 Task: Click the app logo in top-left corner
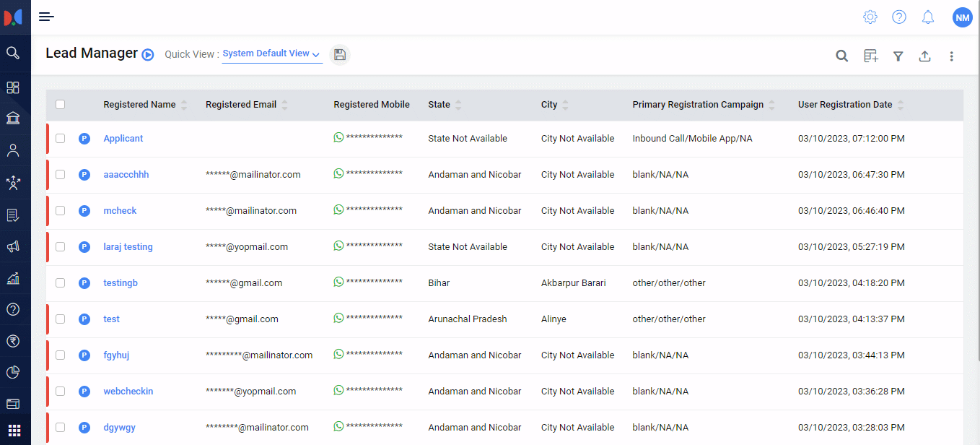point(13,17)
